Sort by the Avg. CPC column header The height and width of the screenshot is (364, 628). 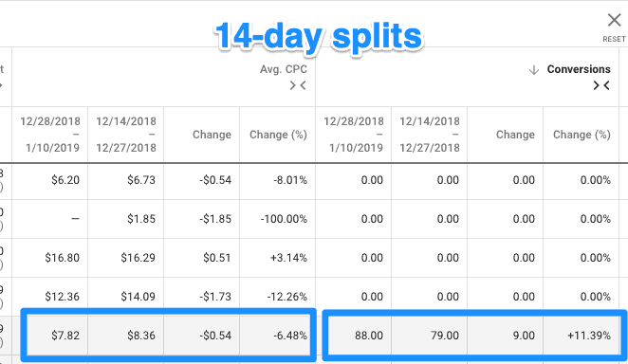(x=284, y=69)
